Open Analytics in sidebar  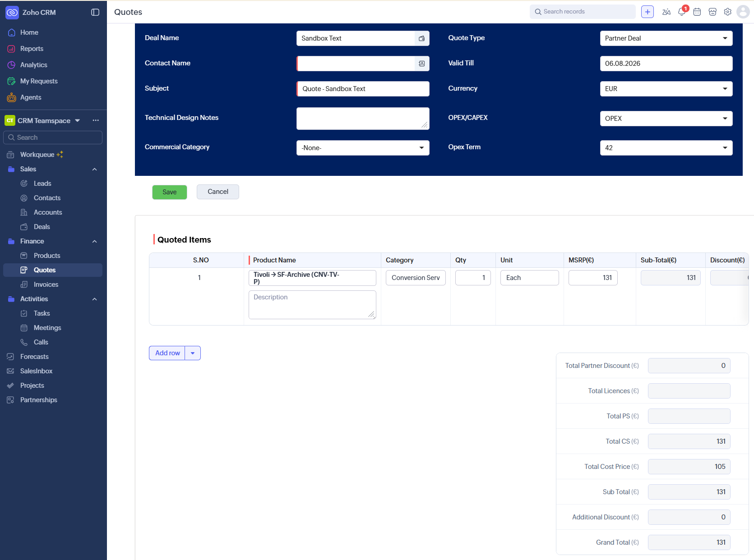pyautogui.click(x=34, y=65)
